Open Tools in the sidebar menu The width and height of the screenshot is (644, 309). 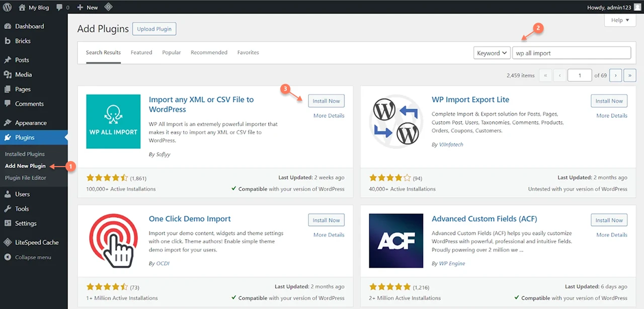pyautogui.click(x=22, y=209)
